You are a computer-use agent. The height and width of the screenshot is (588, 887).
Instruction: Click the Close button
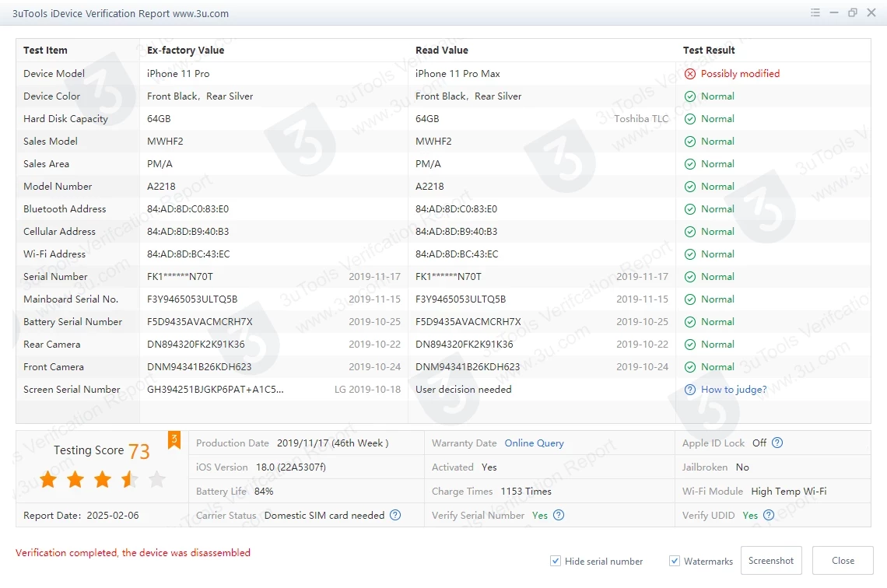[x=843, y=560]
